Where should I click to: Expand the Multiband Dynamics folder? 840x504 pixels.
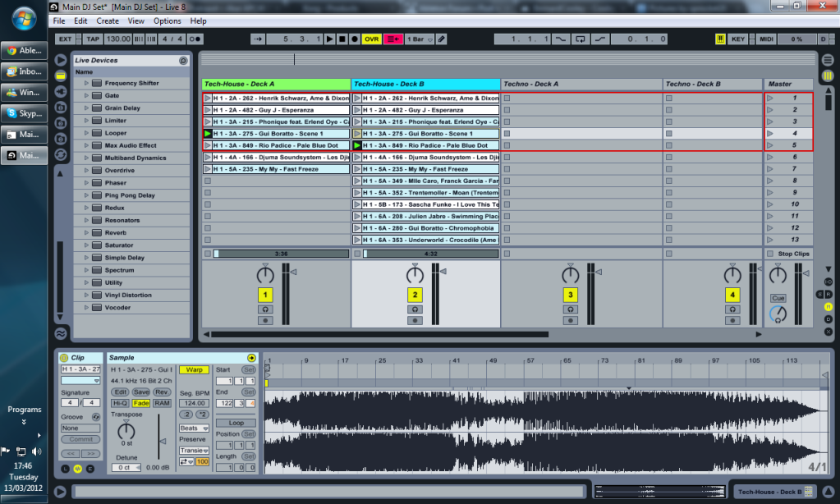(86, 158)
